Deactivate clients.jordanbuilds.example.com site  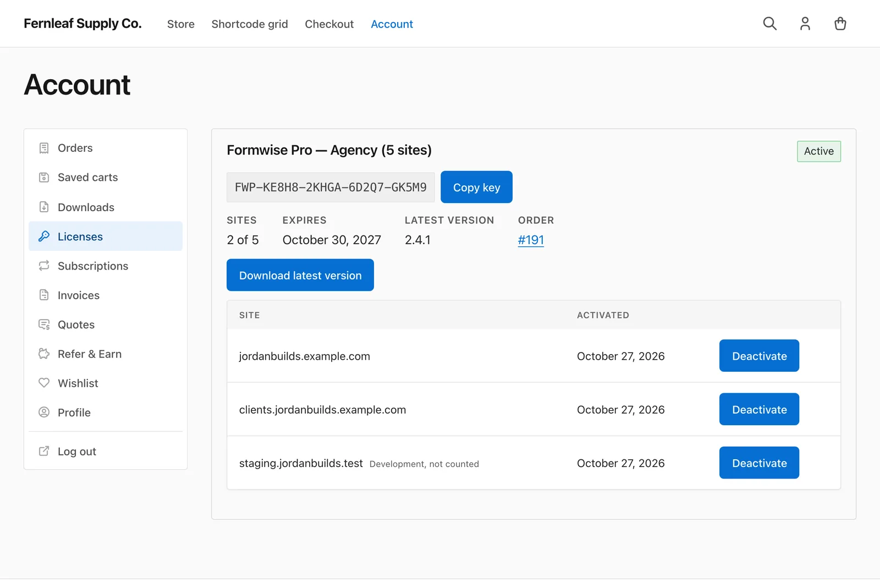(759, 409)
